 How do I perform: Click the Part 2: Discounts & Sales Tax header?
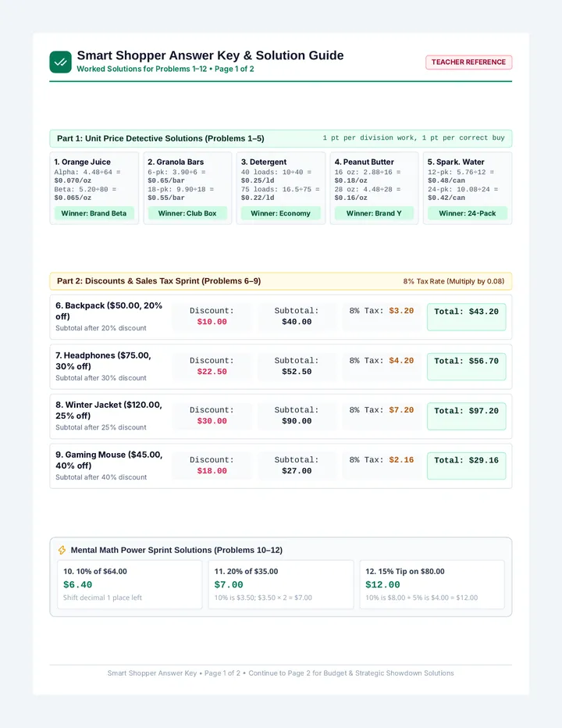[x=158, y=281]
